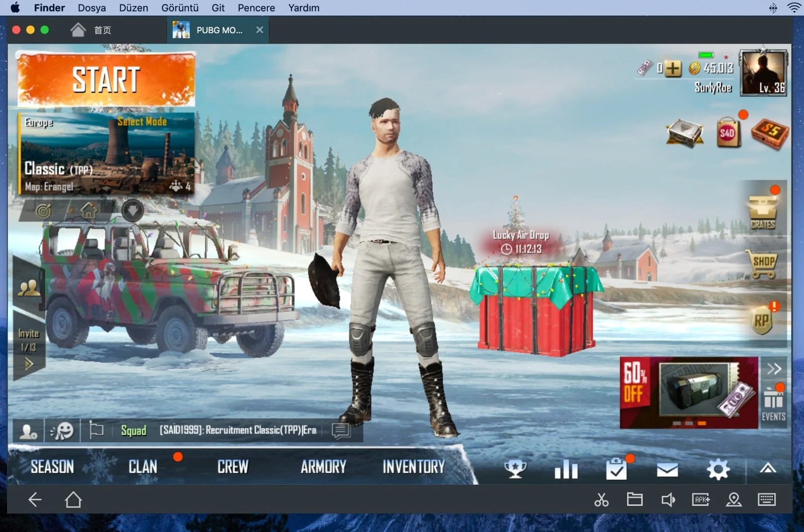Viewport: 804px width, 532px height.
Task: Expand the round down-arrow button below the mode card
Action: tap(133, 210)
